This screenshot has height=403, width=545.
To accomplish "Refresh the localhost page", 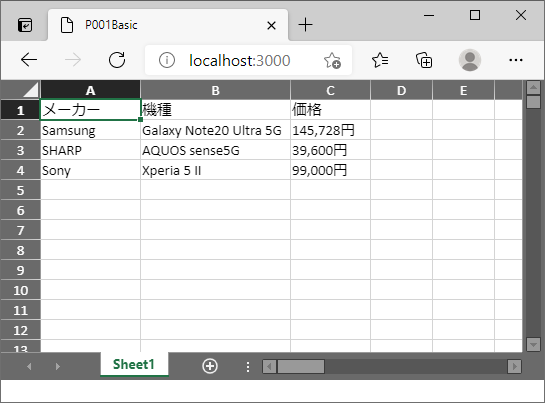I will [x=117, y=60].
